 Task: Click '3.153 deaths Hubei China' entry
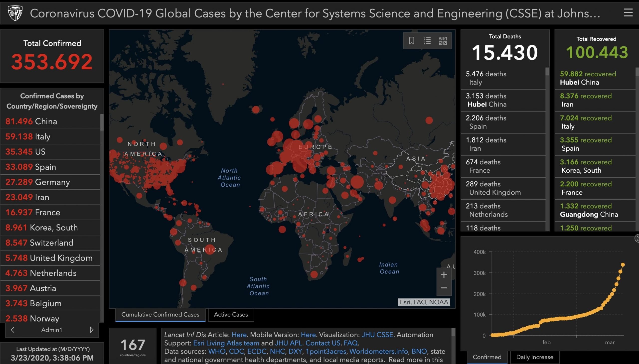coord(503,100)
